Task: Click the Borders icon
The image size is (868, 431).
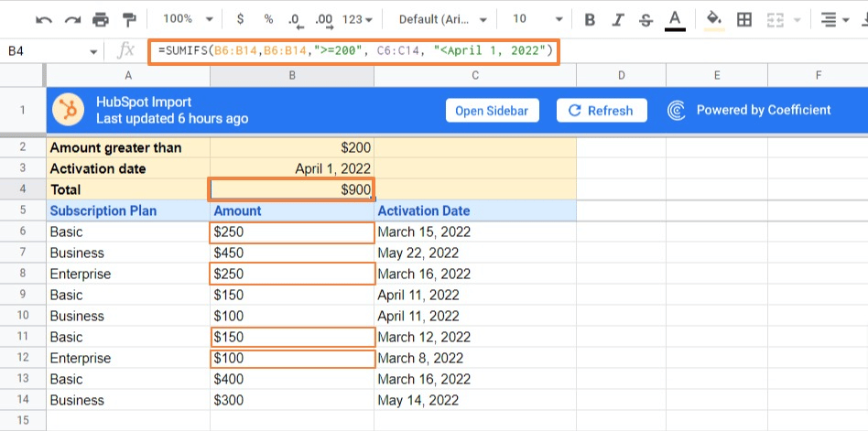Action: (744, 19)
